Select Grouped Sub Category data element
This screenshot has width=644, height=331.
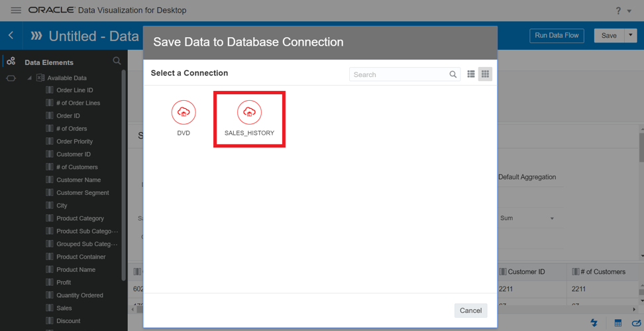pos(87,244)
